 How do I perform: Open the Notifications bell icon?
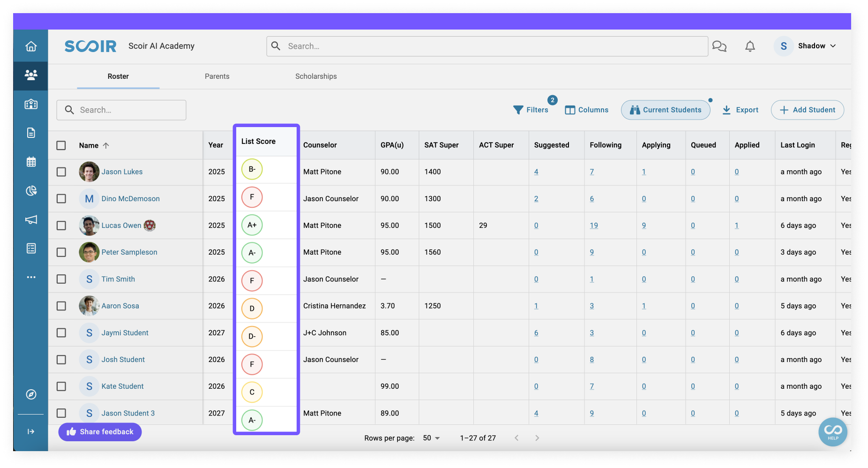(750, 46)
